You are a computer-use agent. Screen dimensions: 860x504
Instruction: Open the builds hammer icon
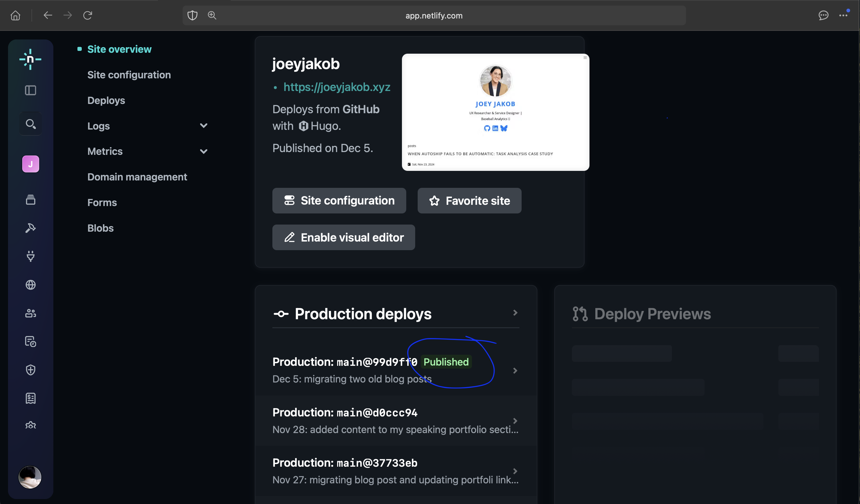click(x=30, y=228)
